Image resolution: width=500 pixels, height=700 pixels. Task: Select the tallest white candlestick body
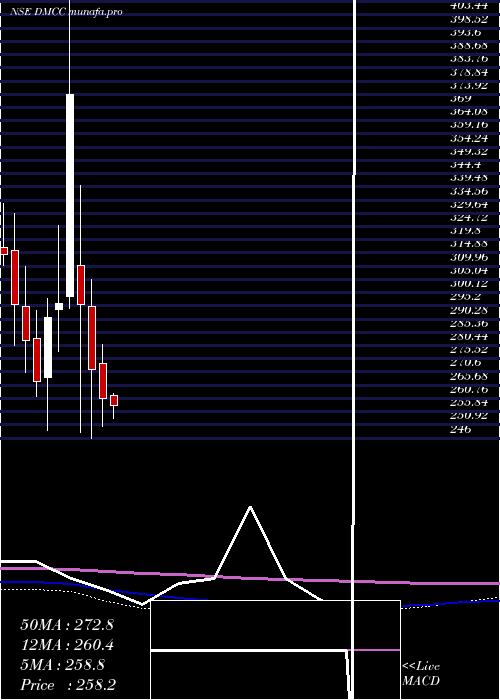pyautogui.click(x=70, y=196)
